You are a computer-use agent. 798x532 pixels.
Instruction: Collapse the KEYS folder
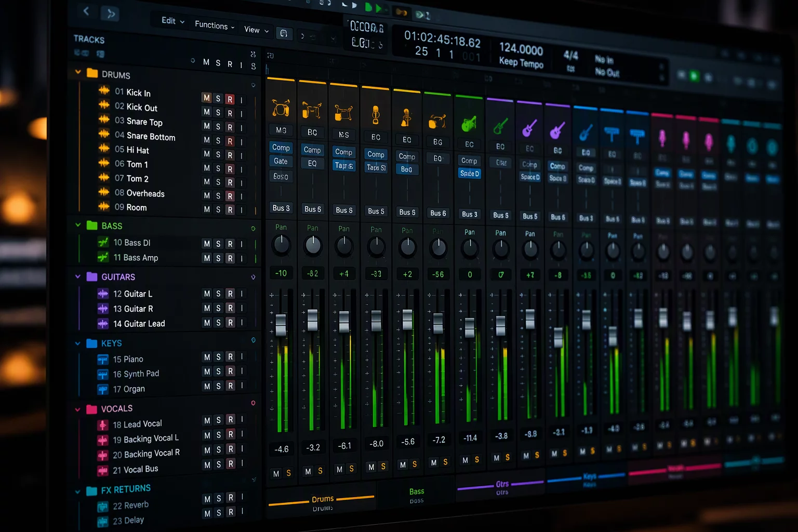(78, 343)
